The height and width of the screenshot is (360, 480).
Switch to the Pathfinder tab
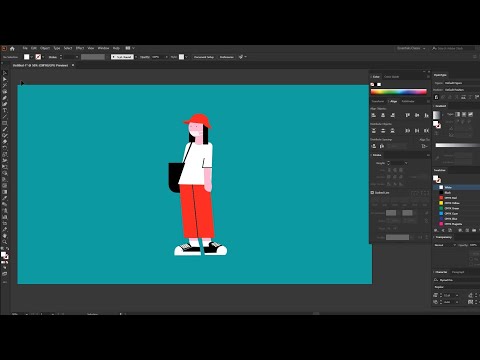[408, 101]
